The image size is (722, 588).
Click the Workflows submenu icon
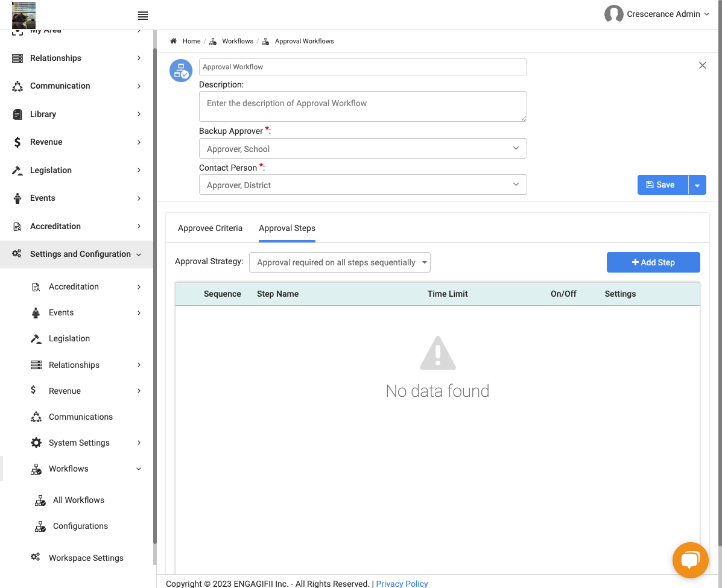[x=36, y=469]
